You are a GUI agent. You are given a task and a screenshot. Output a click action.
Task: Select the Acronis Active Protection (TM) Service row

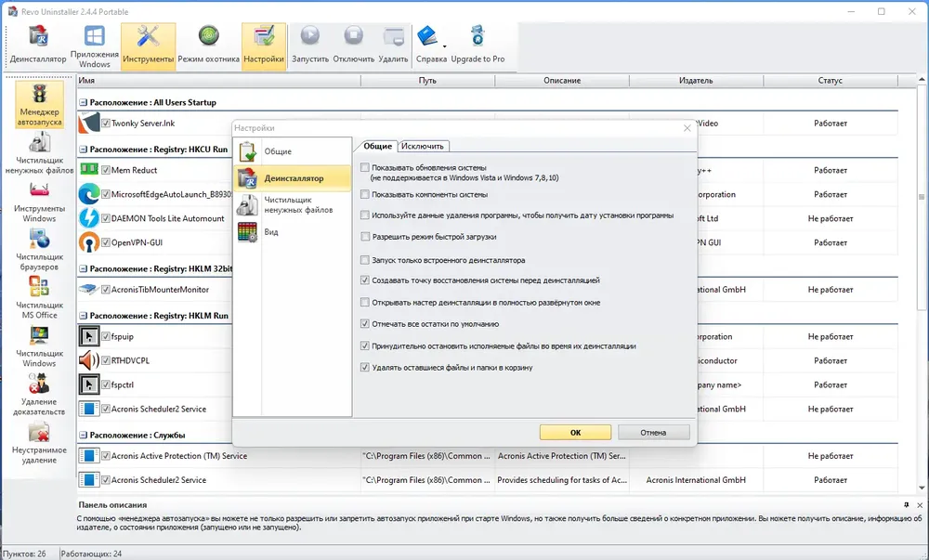click(x=488, y=456)
